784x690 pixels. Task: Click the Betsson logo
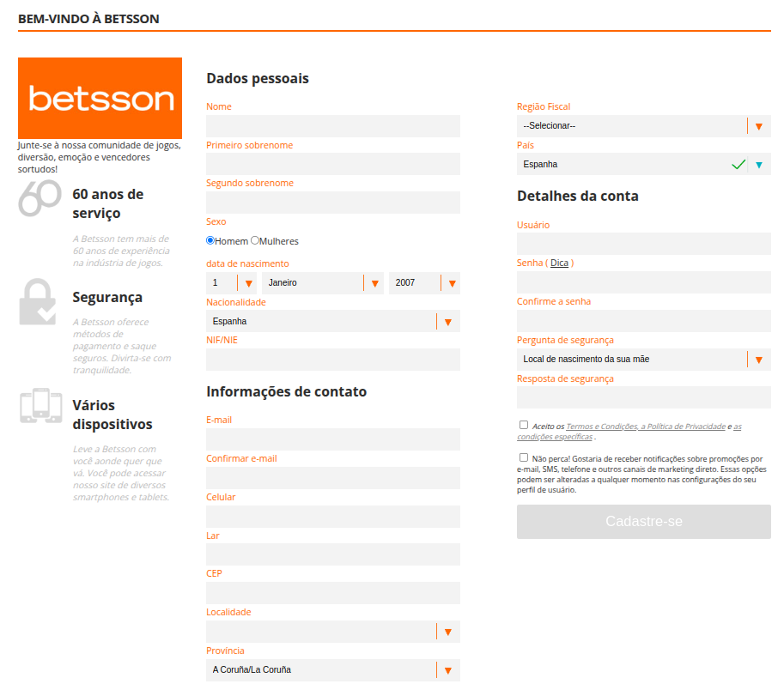(x=99, y=96)
